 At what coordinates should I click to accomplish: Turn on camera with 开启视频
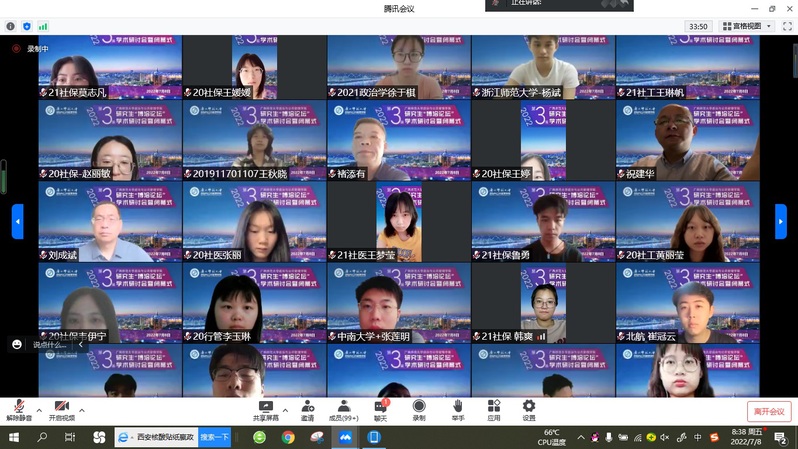tap(61, 409)
